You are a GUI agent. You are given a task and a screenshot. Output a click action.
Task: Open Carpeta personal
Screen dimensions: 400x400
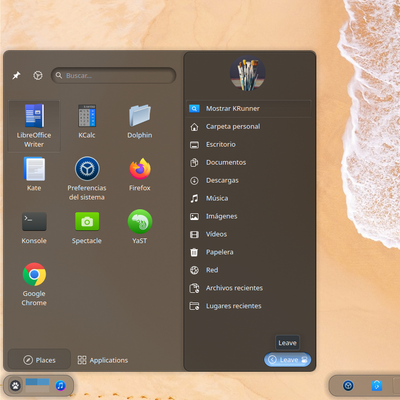click(249, 127)
